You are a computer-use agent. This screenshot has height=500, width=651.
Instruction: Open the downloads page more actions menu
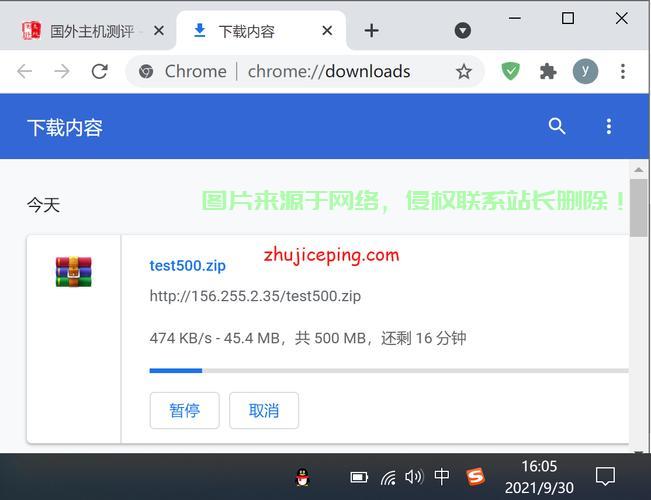[x=608, y=126]
